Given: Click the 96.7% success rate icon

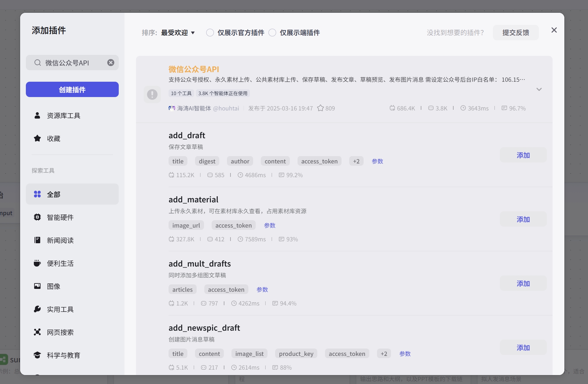Looking at the screenshot, I should 504,108.
